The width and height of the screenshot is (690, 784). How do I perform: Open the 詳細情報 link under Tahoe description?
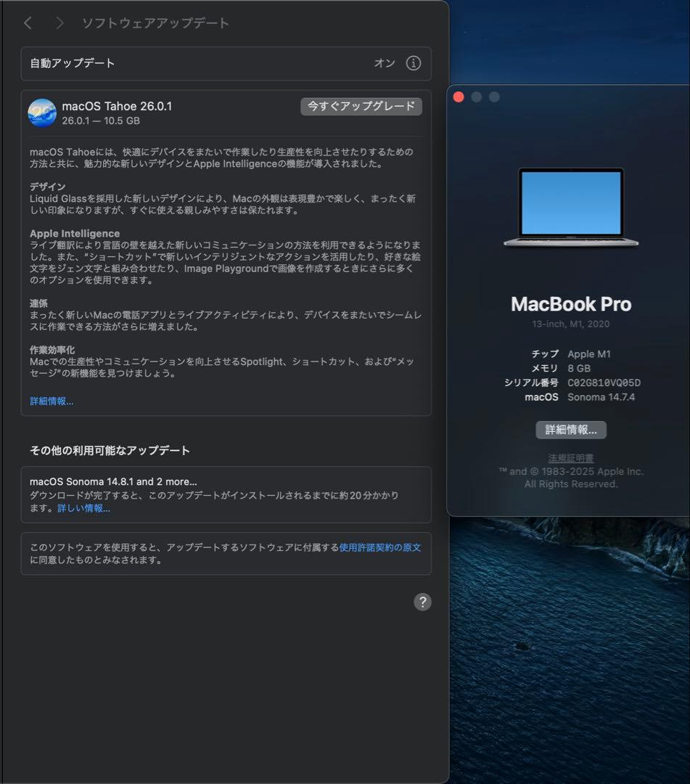(x=50, y=400)
